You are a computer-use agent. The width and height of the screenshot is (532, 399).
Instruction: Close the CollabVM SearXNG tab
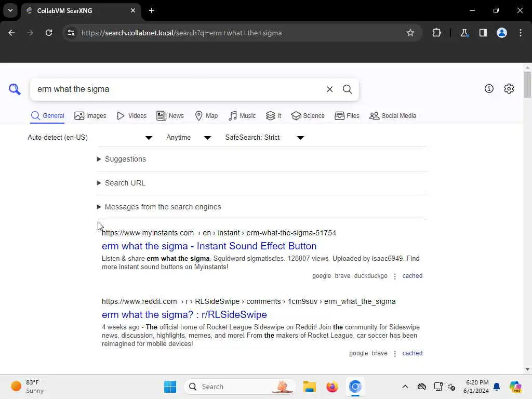tap(133, 10)
